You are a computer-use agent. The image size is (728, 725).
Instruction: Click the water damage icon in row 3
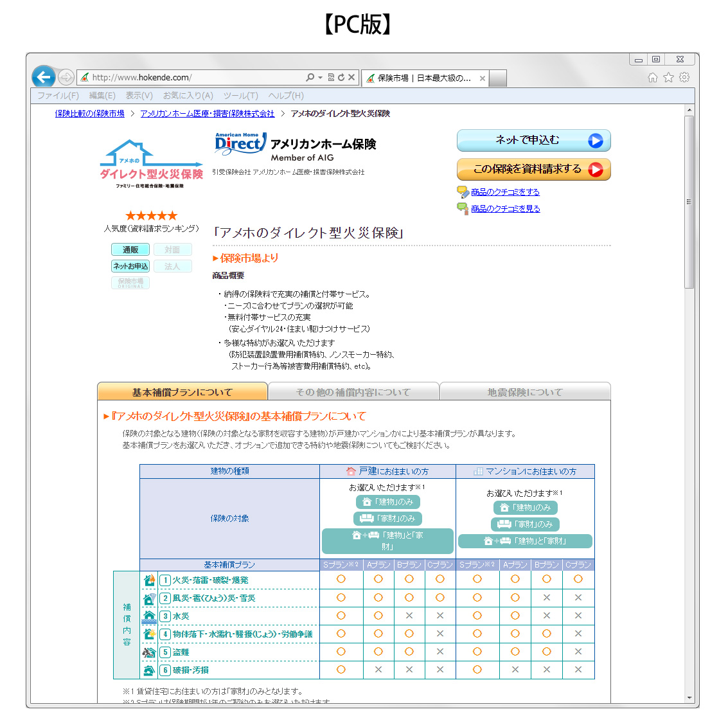click(149, 616)
